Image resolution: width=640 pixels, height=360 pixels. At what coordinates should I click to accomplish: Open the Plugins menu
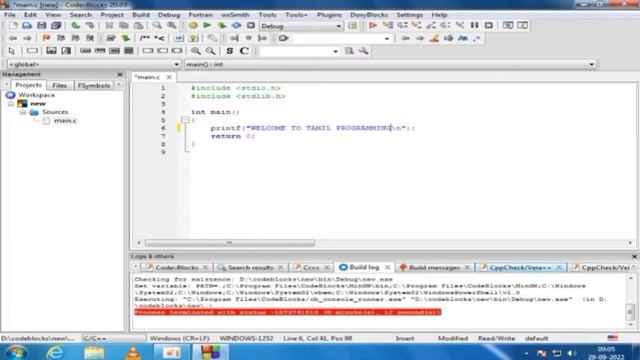[x=329, y=15]
